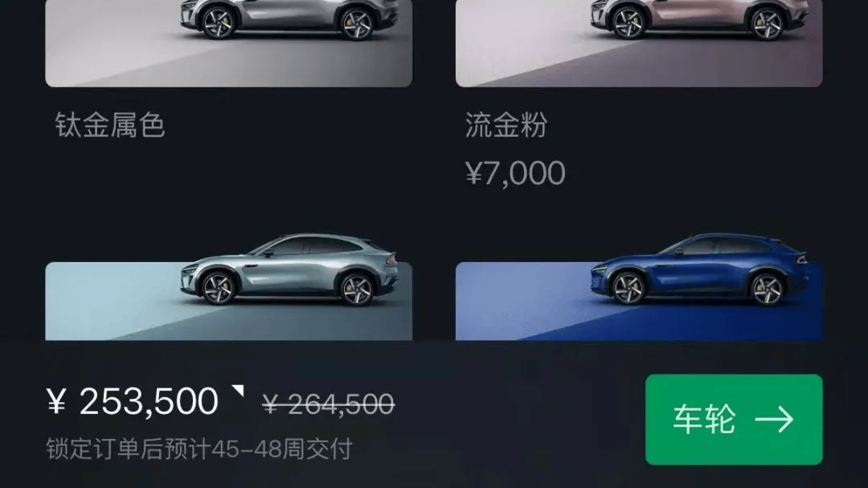868x488 pixels.
Task: Click the front wheel of the titanium silver car
Action: (x=218, y=23)
